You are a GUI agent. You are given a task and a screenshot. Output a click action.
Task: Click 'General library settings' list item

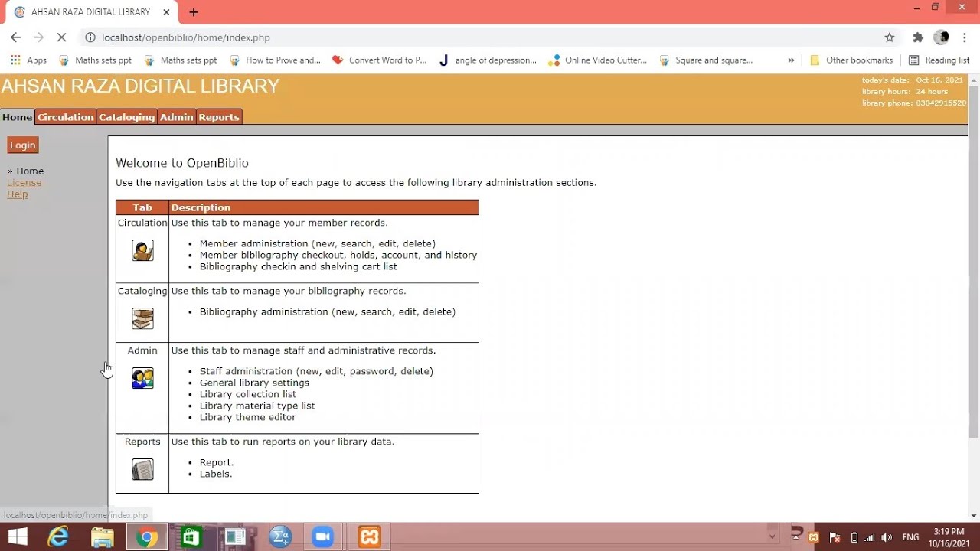[x=254, y=383]
